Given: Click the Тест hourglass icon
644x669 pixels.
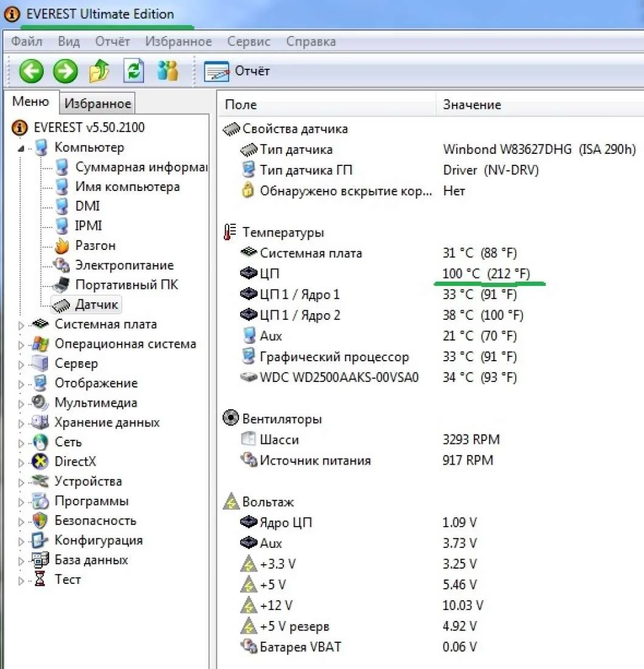Looking at the screenshot, I should pyautogui.click(x=40, y=580).
